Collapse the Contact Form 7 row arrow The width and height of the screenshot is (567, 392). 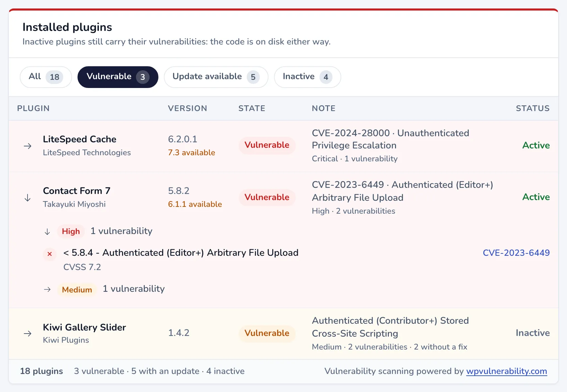tap(28, 198)
